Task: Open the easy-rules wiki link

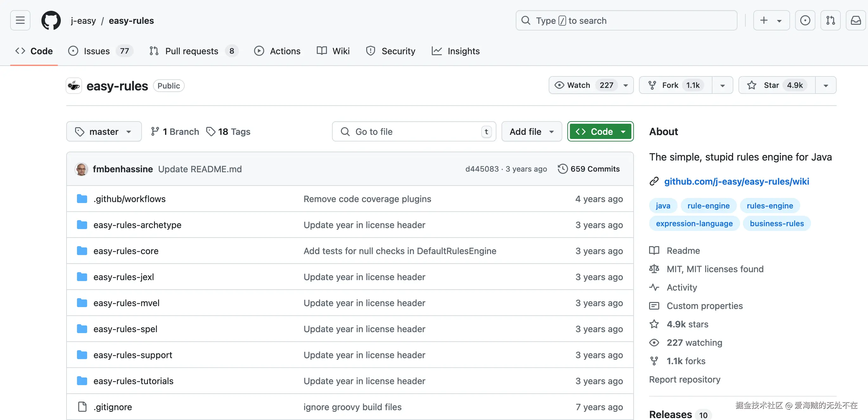Action: click(736, 181)
